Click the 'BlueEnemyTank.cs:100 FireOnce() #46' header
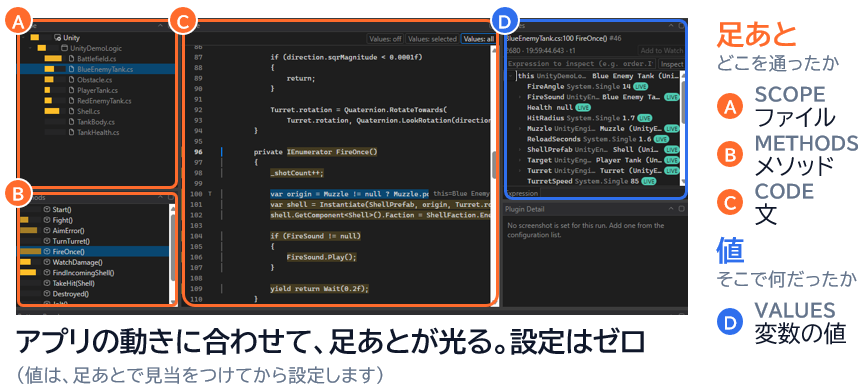 [563, 39]
